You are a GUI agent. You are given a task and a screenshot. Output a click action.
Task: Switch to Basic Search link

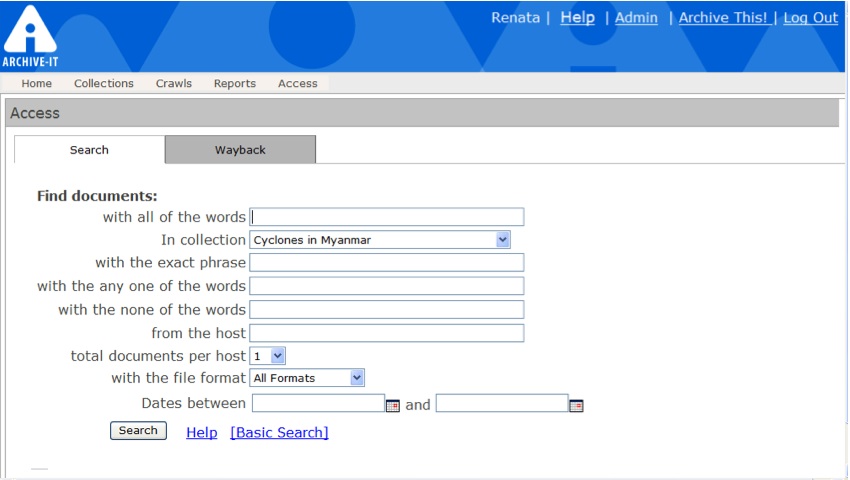point(279,432)
